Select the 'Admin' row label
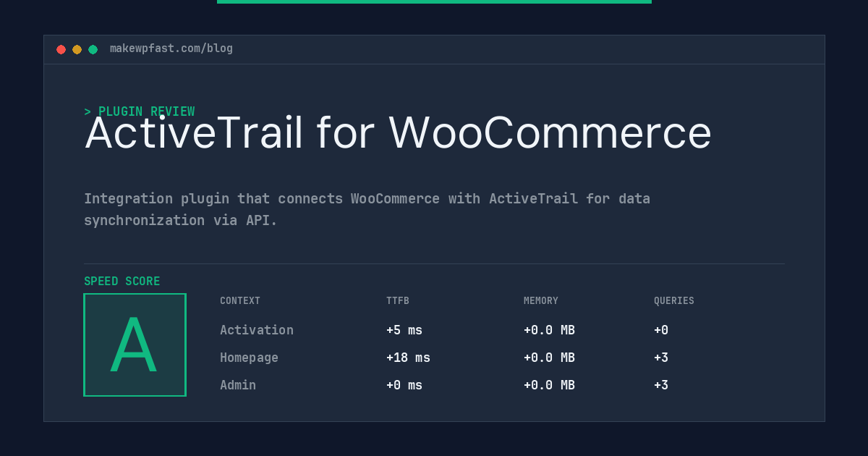The width and height of the screenshot is (868, 456). [x=238, y=385]
